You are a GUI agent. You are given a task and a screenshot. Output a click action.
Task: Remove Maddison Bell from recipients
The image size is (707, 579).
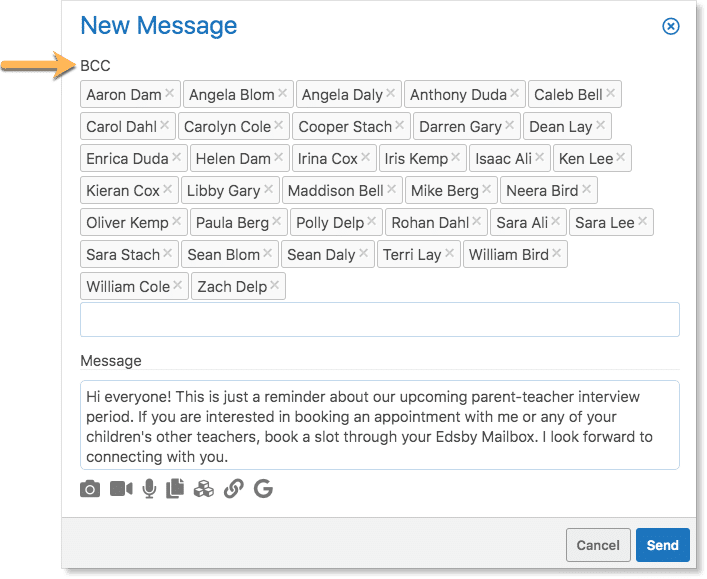(x=391, y=189)
